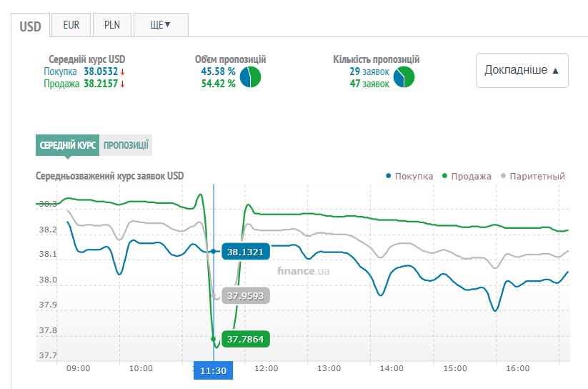Click the blue 38.1321 tooltip on chart
The height and width of the screenshot is (389, 588).
tap(244, 252)
